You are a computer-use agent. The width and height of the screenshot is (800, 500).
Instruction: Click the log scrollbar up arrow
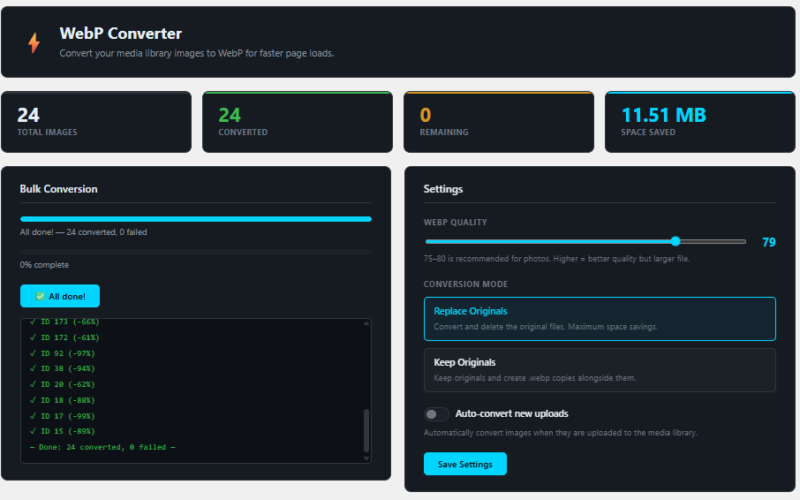tap(366, 323)
